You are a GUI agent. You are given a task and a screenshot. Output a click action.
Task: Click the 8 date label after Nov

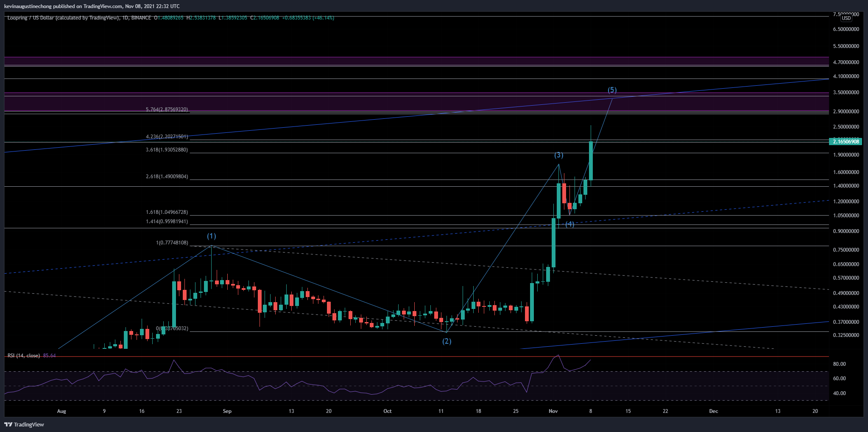591,411
